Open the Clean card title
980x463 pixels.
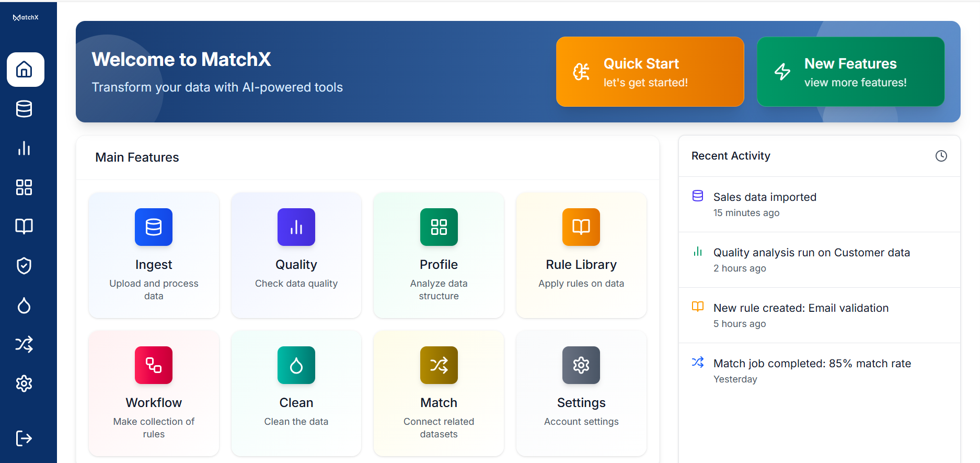coord(296,403)
